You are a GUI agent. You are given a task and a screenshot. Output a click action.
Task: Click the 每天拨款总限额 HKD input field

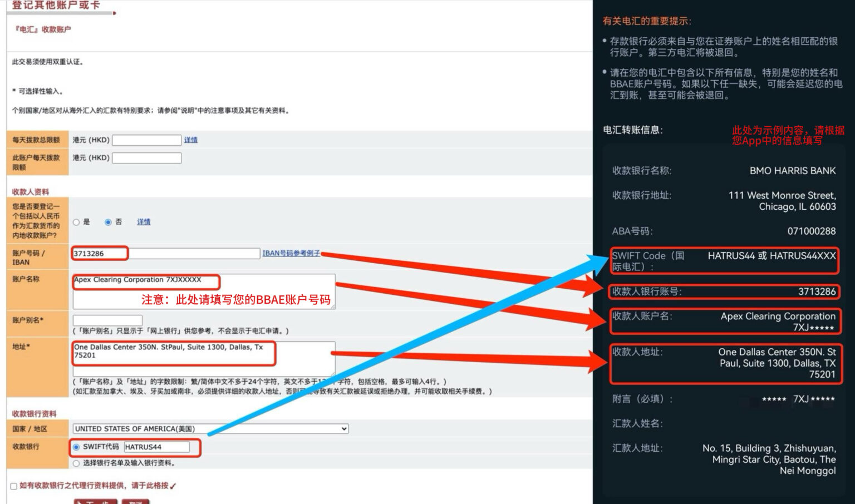(x=147, y=140)
